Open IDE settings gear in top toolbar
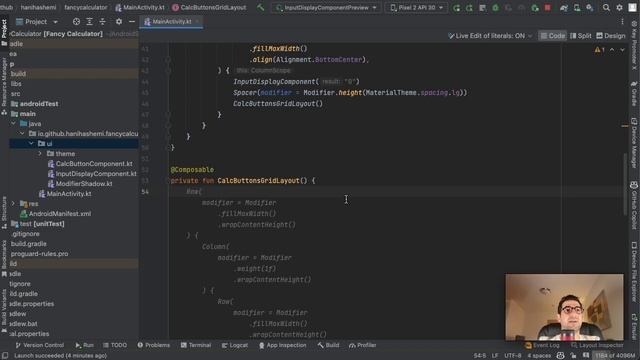Image resolution: width=640 pixels, height=360 pixels. click(x=619, y=7)
